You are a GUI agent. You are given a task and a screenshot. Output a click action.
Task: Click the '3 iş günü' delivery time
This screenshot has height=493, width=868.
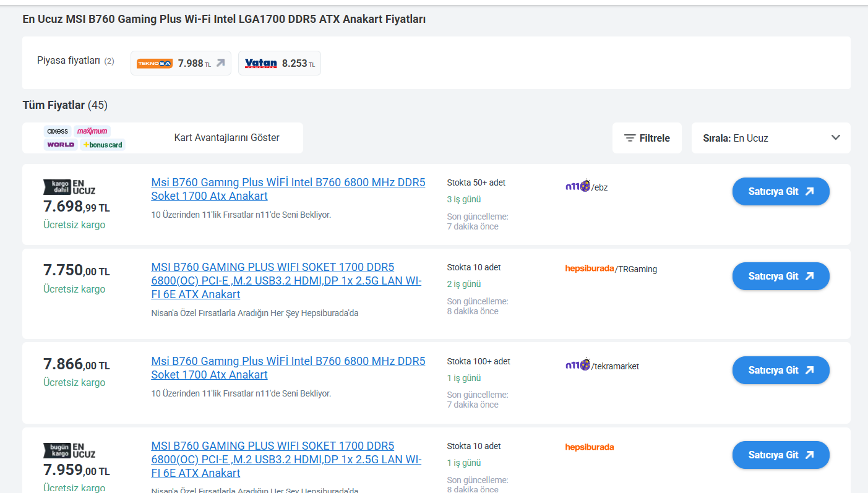[x=464, y=199]
